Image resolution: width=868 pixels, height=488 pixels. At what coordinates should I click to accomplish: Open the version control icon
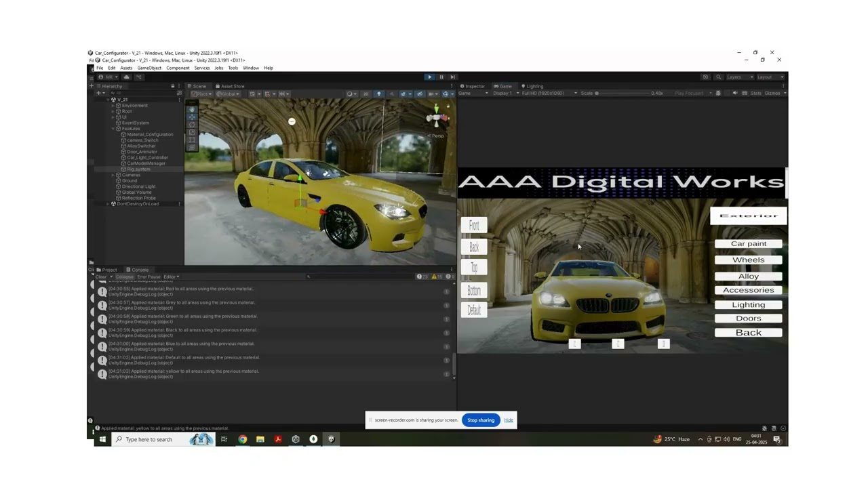[x=139, y=77]
